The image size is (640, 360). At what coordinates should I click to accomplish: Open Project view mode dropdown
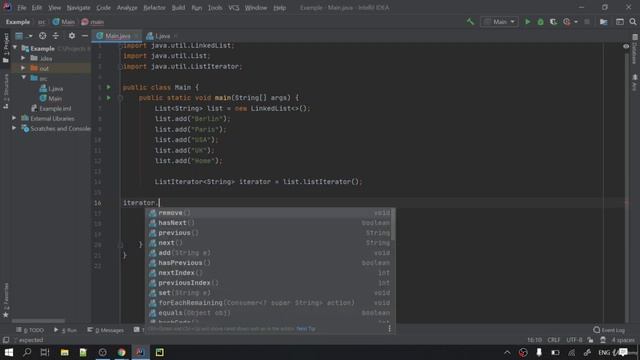(x=23, y=36)
